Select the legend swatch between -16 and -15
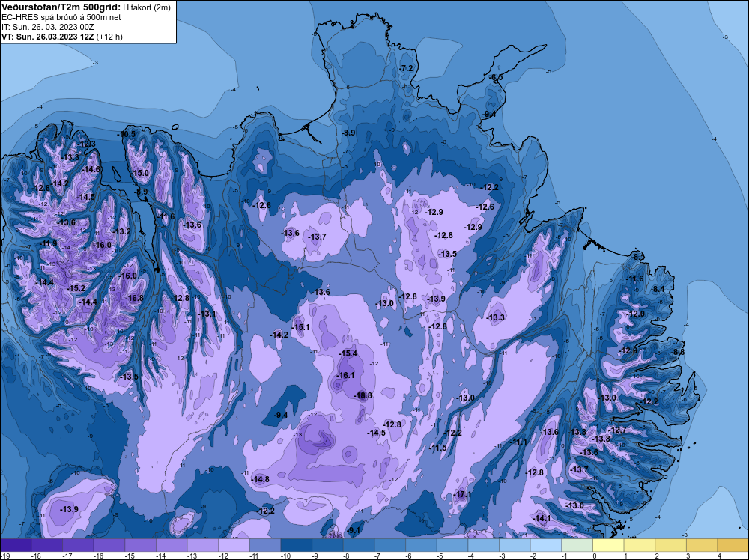The width and height of the screenshot is (749, 560). 109,545
